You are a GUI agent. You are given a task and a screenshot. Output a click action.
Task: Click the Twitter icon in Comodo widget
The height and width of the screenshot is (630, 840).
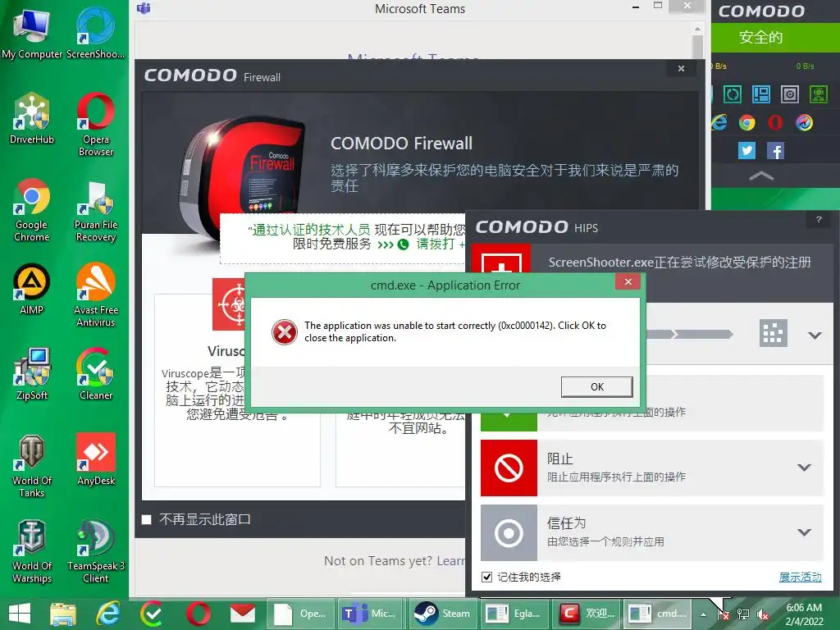pyautogui.click(x=746, y=151)
